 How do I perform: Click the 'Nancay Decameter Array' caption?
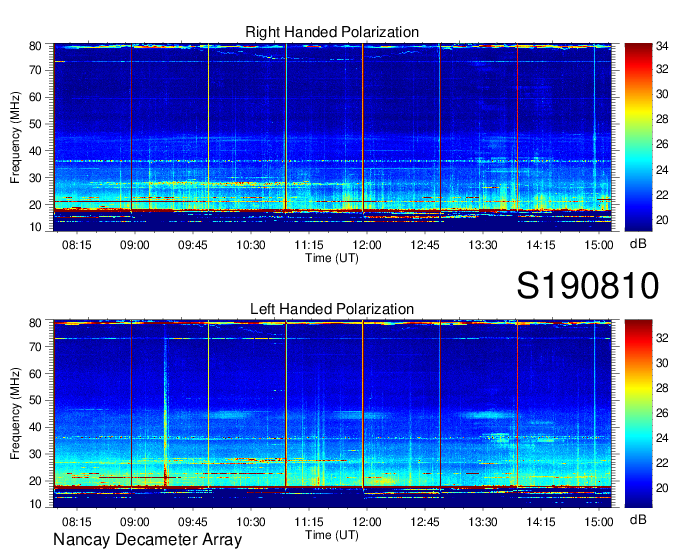pos(147,540)
